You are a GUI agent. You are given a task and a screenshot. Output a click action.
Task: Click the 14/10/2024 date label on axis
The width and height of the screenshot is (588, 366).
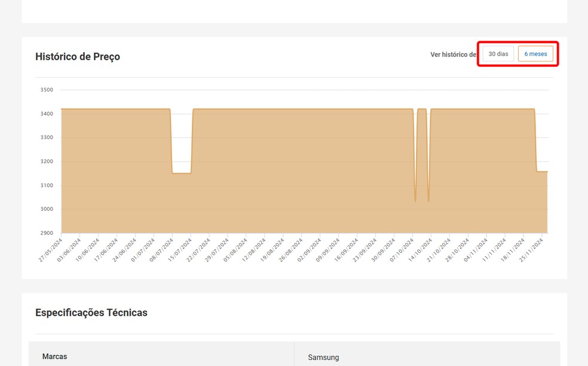[x=420, y=250]
